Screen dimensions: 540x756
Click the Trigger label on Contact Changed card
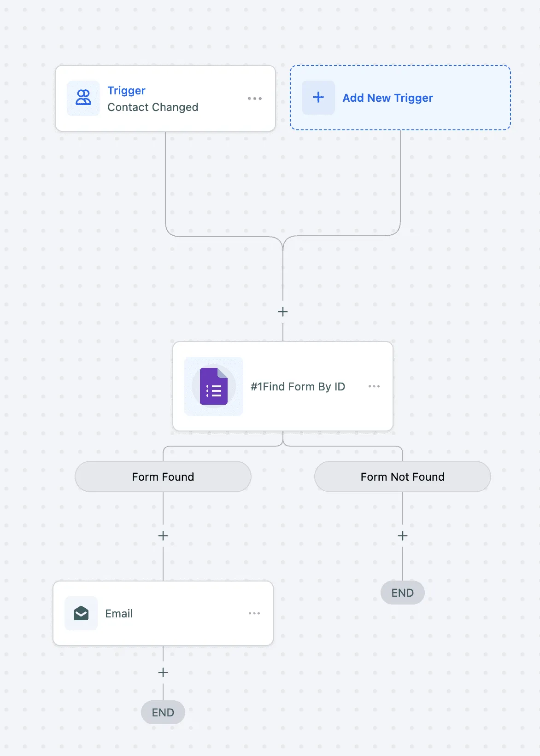(x=126, y=90)
